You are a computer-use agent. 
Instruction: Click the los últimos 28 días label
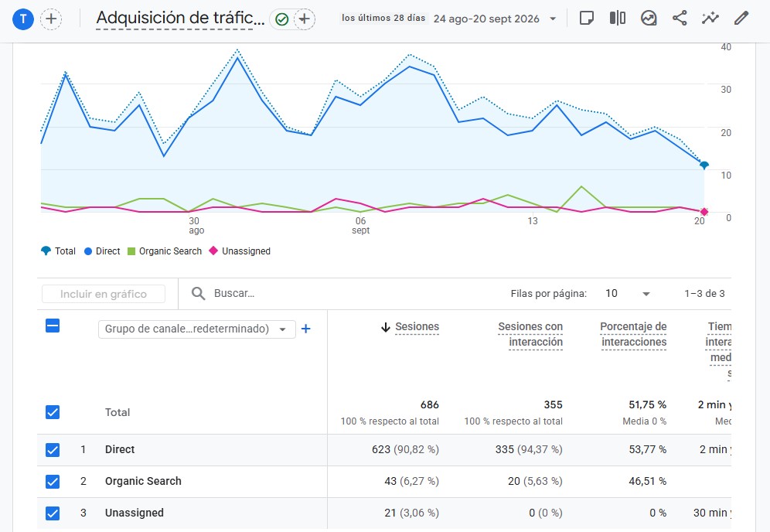pyautogui.click(x=383, y=19)
